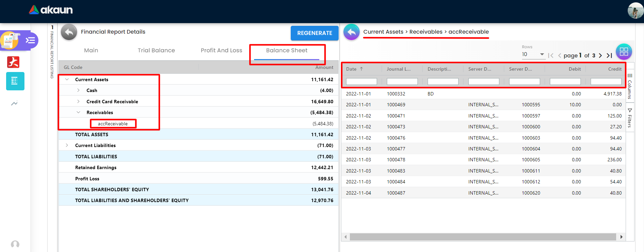Screen dimensions: 644x252
Task: Expand the Credit Card Receivable row
Action: pyautogui.click(x=78, y=102)
